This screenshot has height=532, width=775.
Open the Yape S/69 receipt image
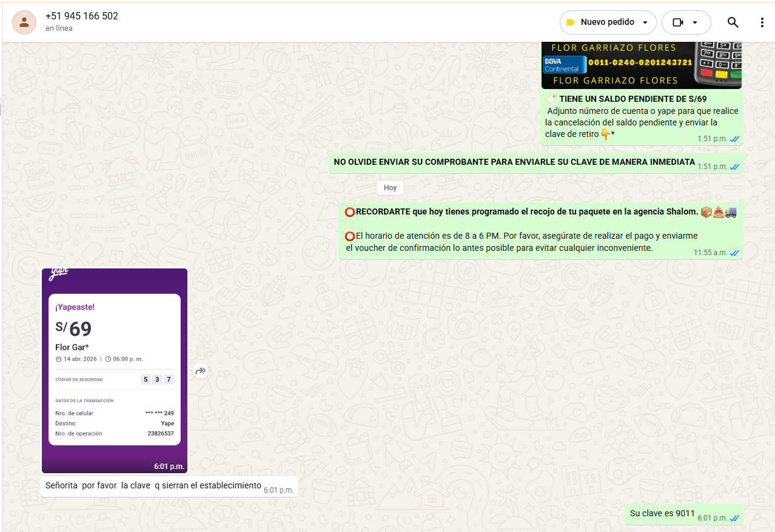pyautogui.click(x=115, y=370)
